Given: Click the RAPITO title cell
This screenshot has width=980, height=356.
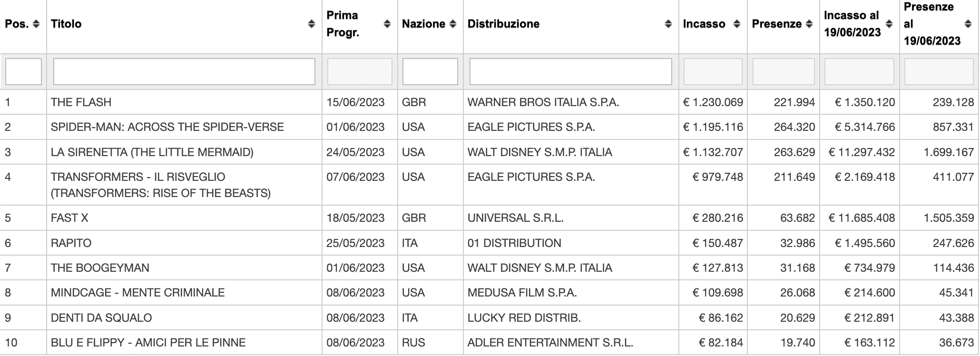Looking at the screenshot, I should click(x=184, y=243).
